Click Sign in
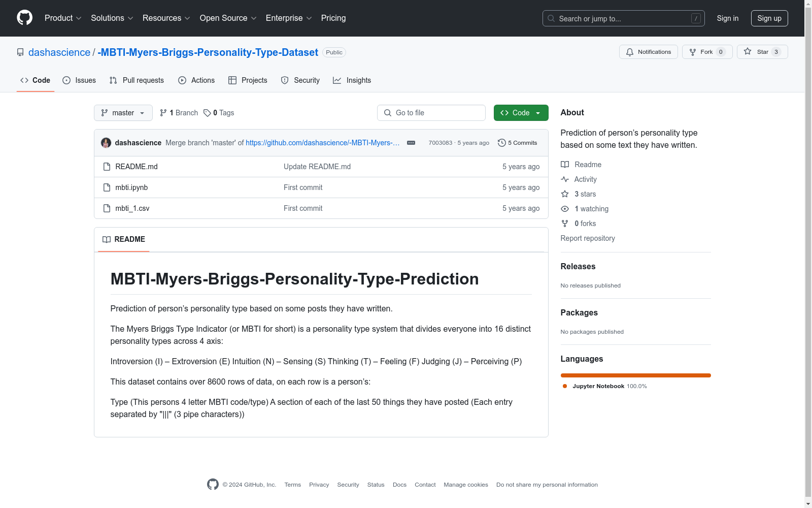The width and height of the screenshot is (812, 508). [x=728, y=18]
